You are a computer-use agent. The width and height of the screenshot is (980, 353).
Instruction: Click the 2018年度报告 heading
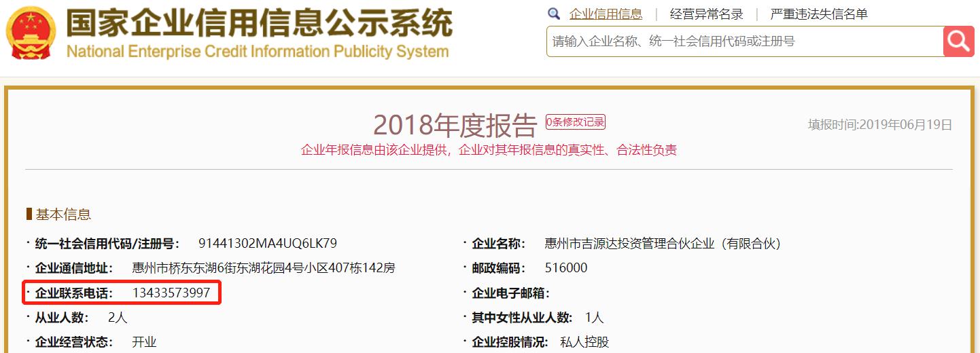pyautogui.click(x=455, y=126)
